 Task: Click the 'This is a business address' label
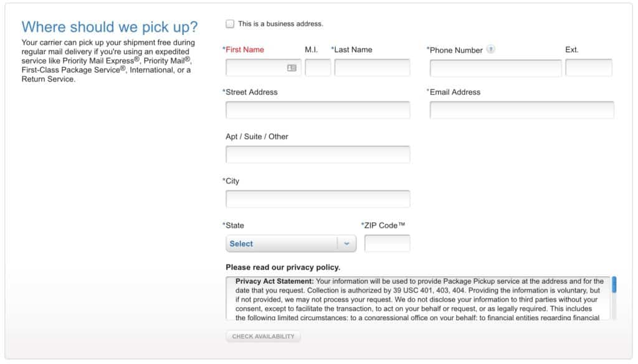280,24
